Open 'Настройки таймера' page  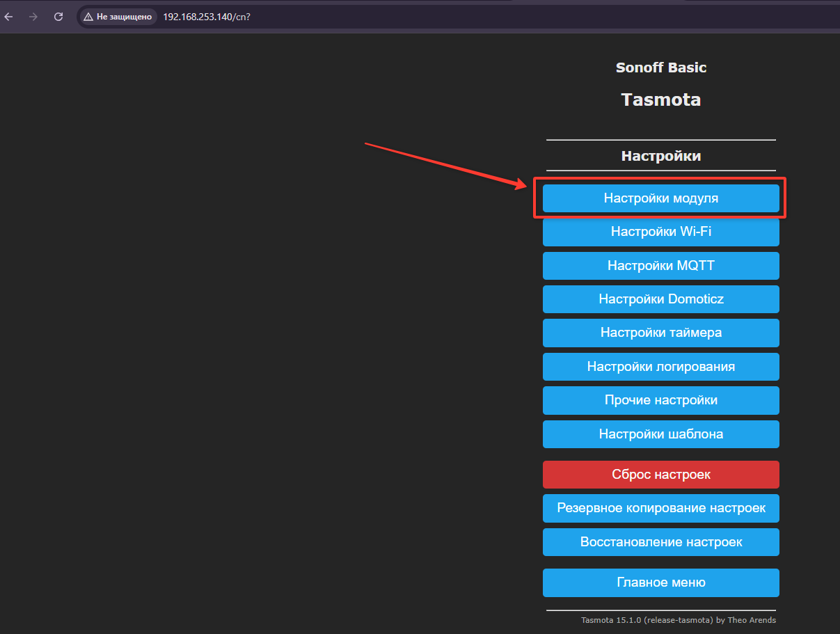[x=661, y=333]
